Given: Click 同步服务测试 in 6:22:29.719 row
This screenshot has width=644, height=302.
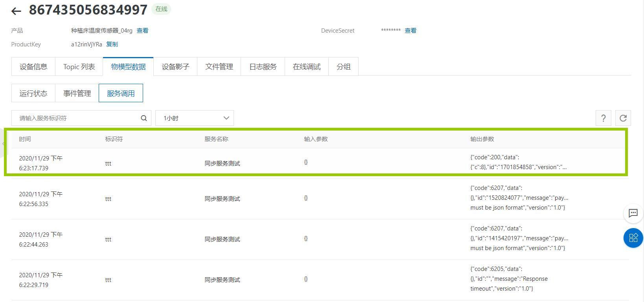Looking at the screenshot, I should (x=222, y=280).
